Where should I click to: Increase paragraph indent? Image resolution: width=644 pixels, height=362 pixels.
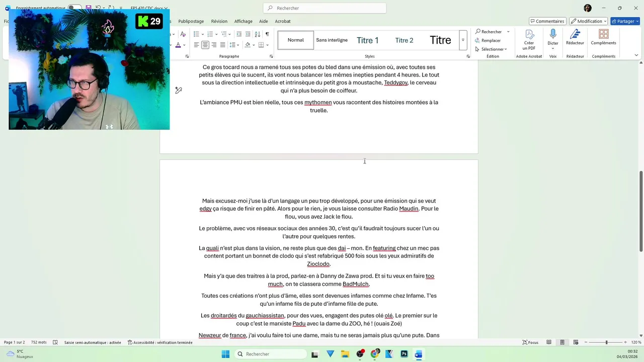[x=248, y=34]
